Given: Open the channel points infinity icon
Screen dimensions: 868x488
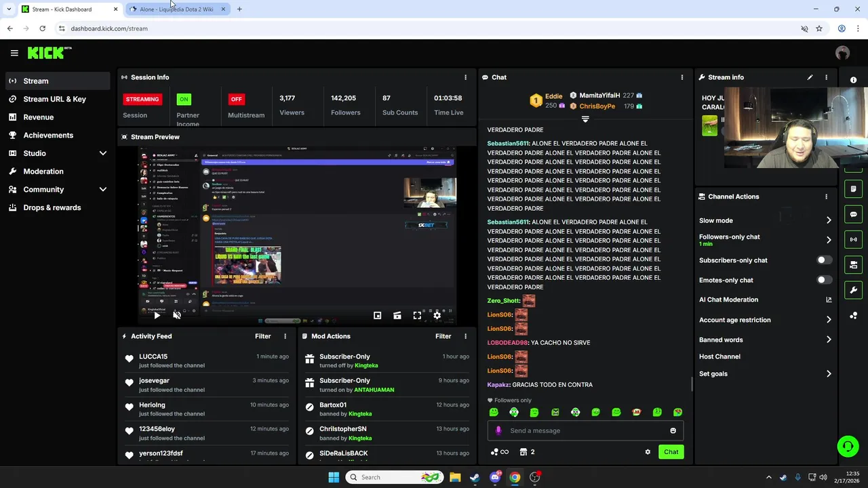Looking at the screenshot, I should pyautogui.click(x=500, y=452).
